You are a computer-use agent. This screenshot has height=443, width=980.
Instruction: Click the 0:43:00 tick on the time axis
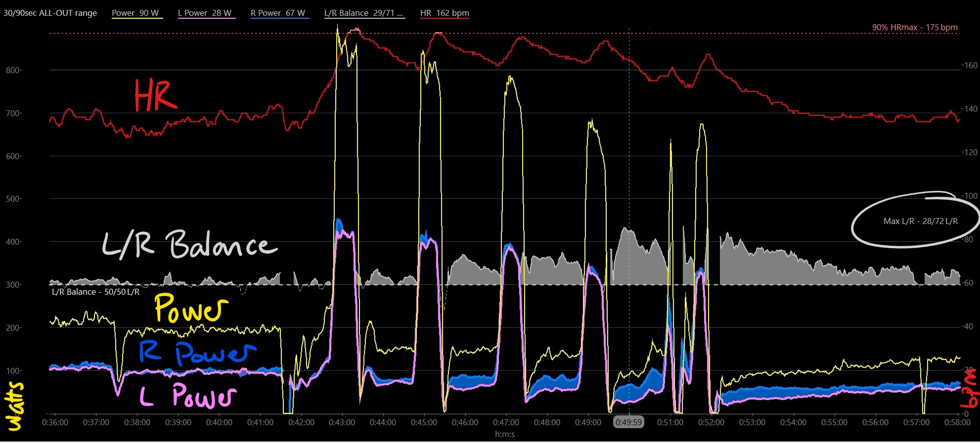[x=342, y=422]
